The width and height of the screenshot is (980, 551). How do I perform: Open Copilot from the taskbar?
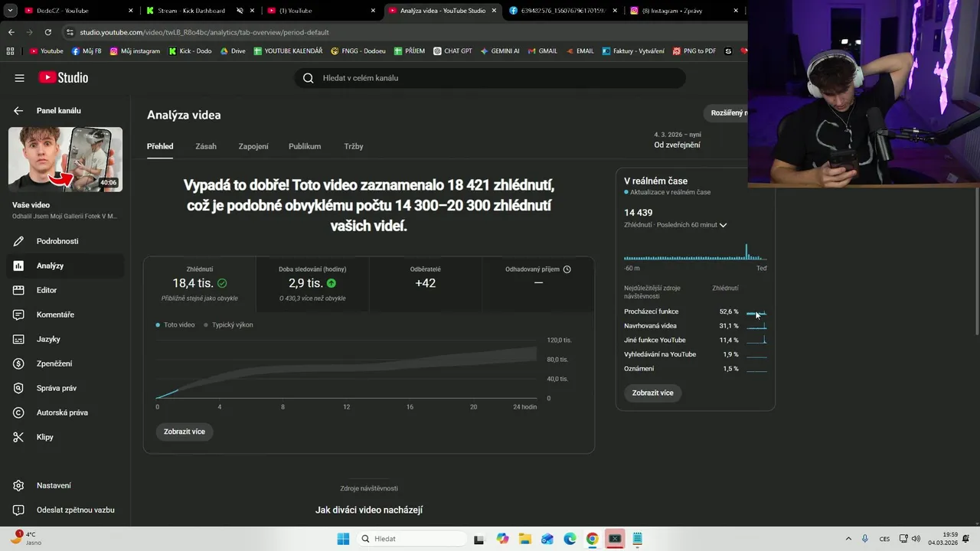pos(502,539)
